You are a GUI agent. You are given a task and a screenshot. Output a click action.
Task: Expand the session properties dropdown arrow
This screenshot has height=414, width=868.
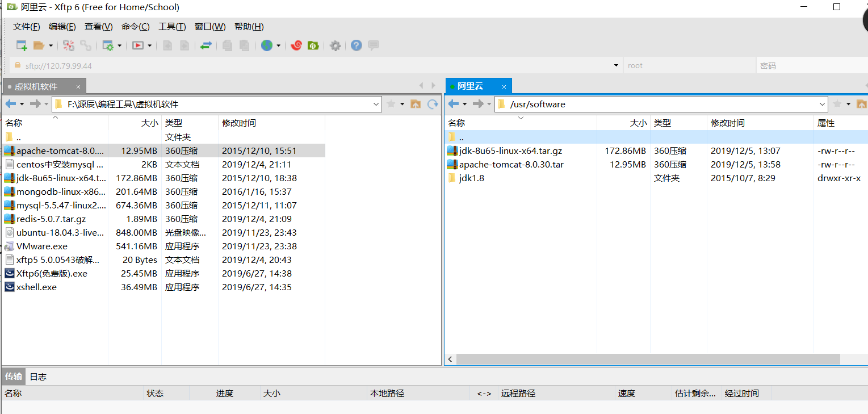click(119, 46)
